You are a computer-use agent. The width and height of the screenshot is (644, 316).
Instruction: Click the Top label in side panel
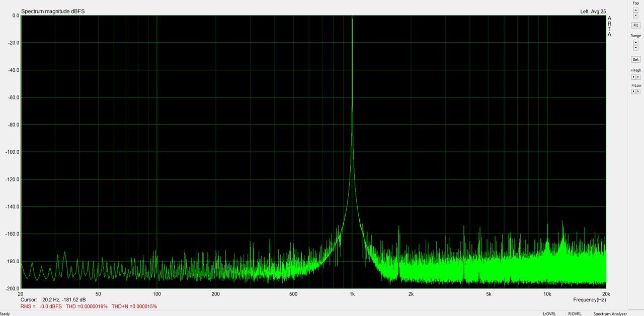pyautogui.click(x=635, y=4)
